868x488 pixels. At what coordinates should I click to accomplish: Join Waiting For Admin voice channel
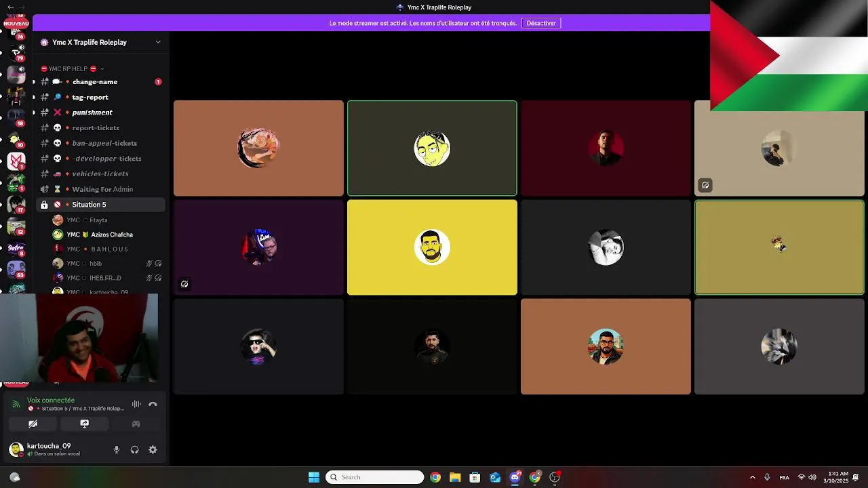100,189
